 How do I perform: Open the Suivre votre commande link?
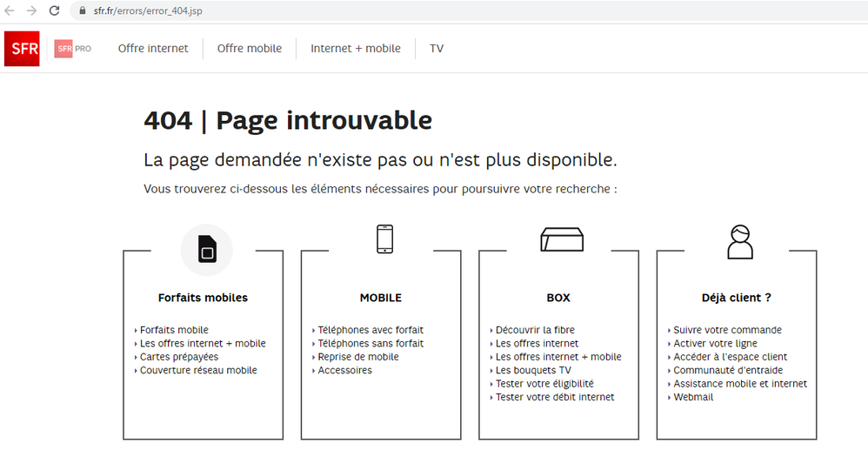(x=727, y=330)
